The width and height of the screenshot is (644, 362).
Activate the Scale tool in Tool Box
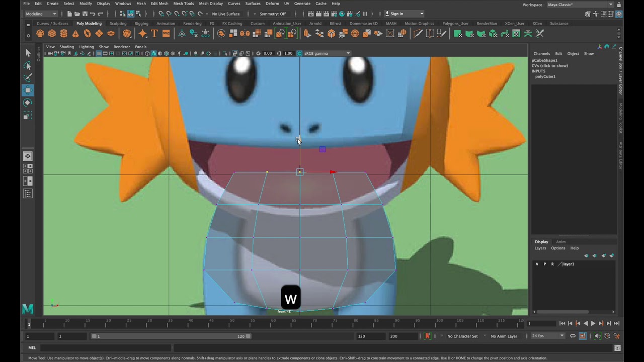pos(28,115)
